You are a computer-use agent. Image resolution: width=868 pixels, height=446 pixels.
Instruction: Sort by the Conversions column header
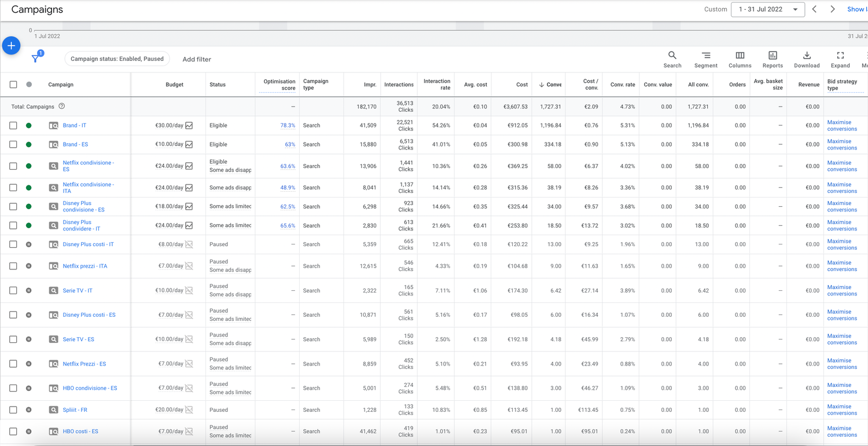[550, 85]
